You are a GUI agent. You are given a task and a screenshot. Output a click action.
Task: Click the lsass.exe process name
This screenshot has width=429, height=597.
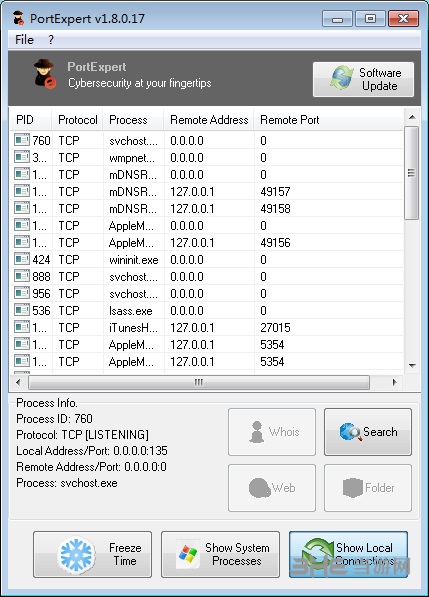coord(130,311)
